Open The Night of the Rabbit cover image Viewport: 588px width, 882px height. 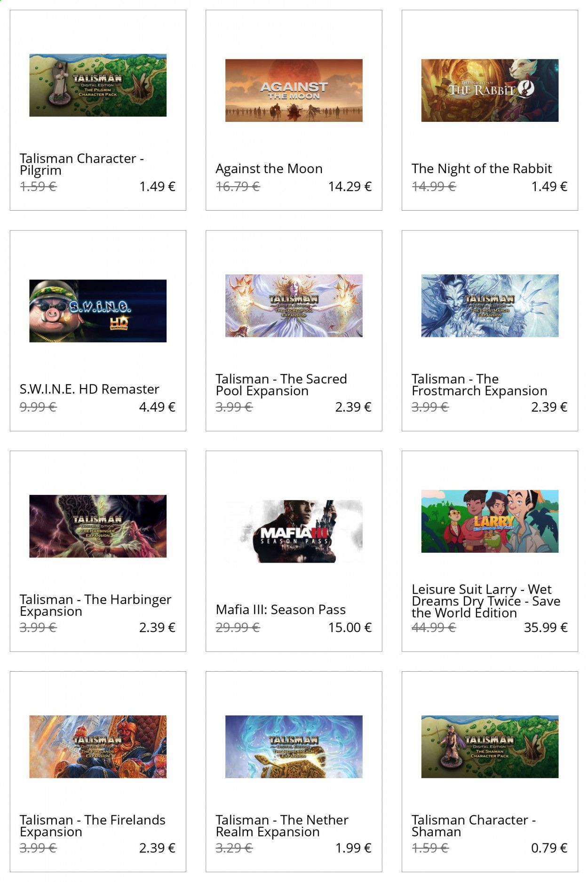[490, 90]
